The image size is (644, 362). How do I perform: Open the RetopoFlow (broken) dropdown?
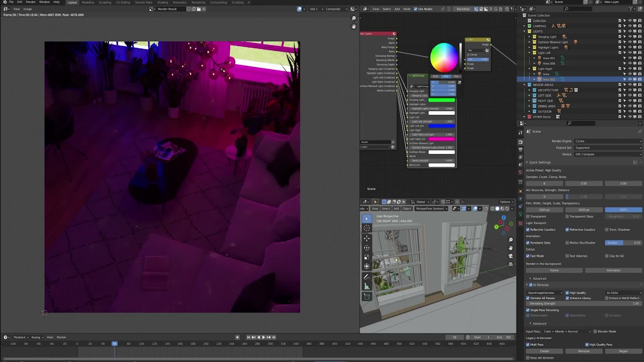[432, 208]
